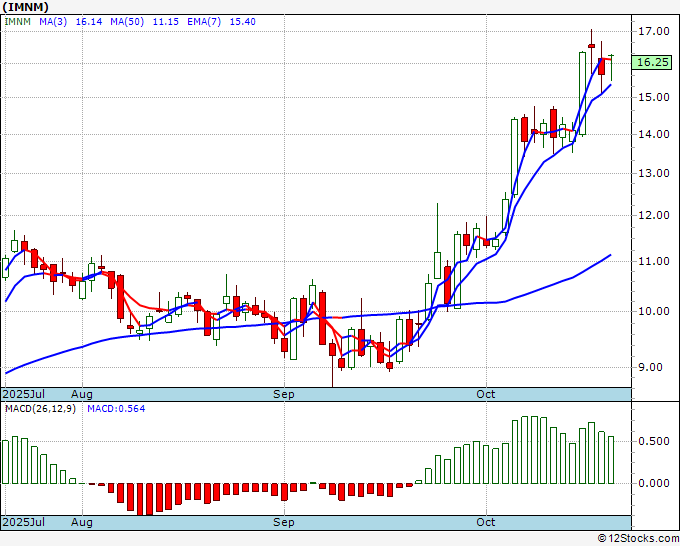680x546 pixels.
Task: Click the 0.500 MACD axis label
Action: click(653, 441)
